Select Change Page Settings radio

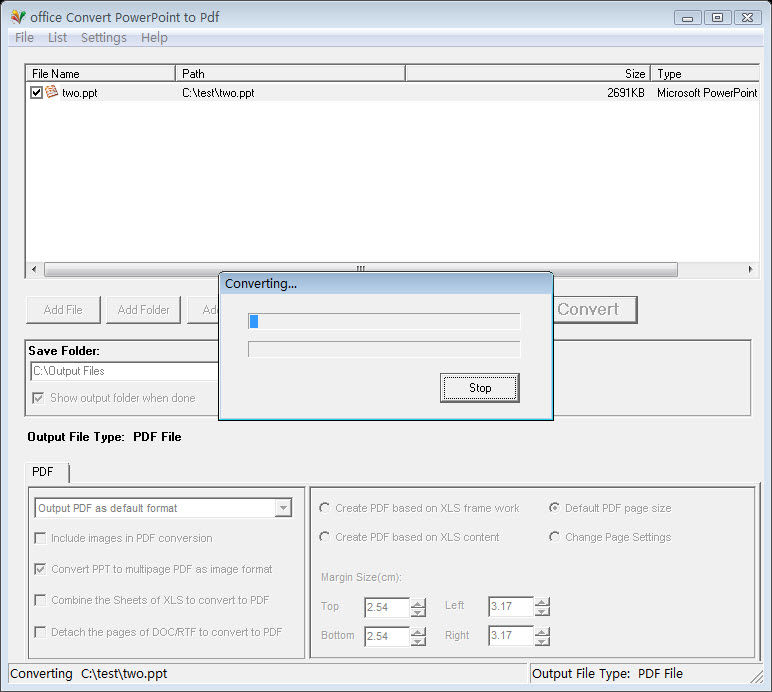point(554,536)
